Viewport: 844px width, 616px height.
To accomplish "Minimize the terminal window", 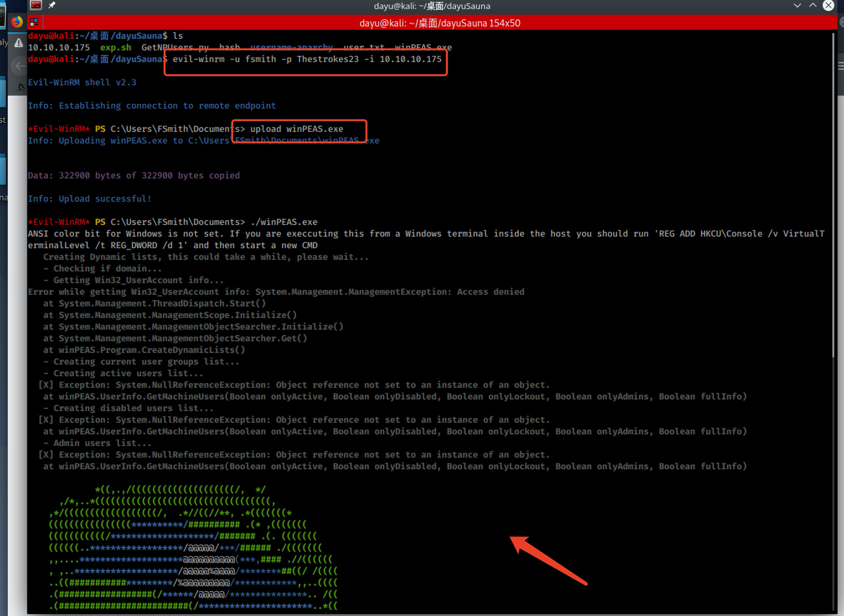I will tap(797, 5).
